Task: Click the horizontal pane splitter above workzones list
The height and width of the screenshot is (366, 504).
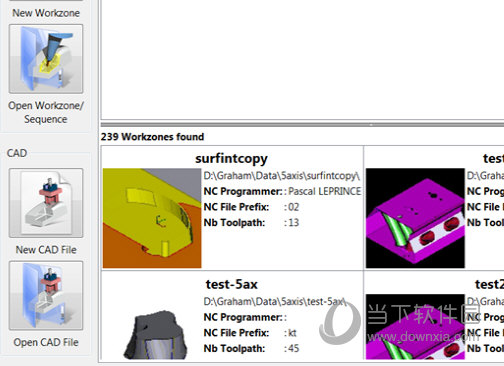Action: 302,124
